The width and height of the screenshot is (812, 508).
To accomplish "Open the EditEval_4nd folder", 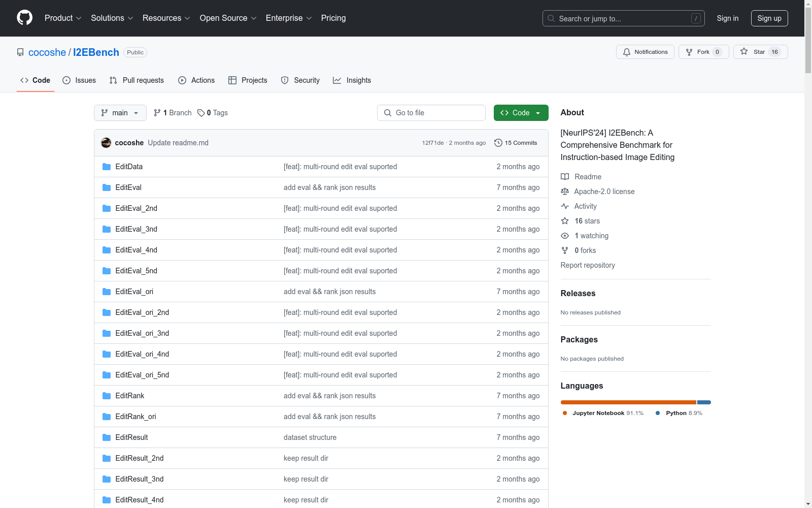I will (137, 250).
